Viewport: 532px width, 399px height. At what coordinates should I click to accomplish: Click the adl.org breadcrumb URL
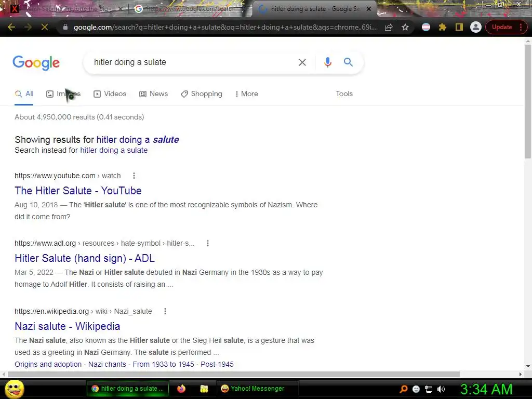[x=104, y=243]
